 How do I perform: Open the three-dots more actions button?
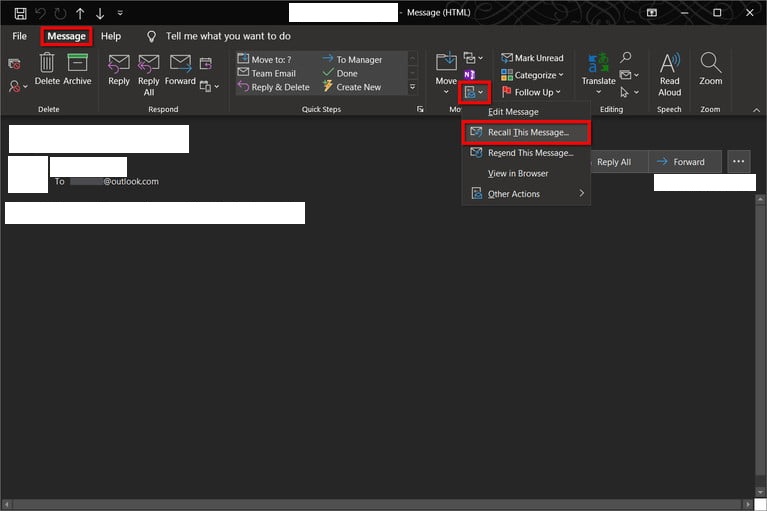point(738,162)
